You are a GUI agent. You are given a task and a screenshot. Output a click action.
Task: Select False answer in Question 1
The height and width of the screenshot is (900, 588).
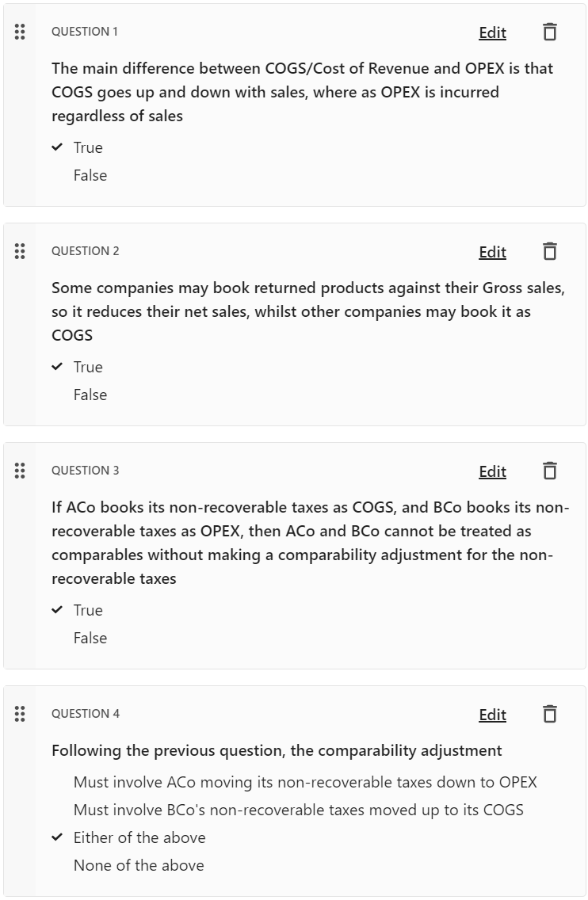click(x=90, y=175)
